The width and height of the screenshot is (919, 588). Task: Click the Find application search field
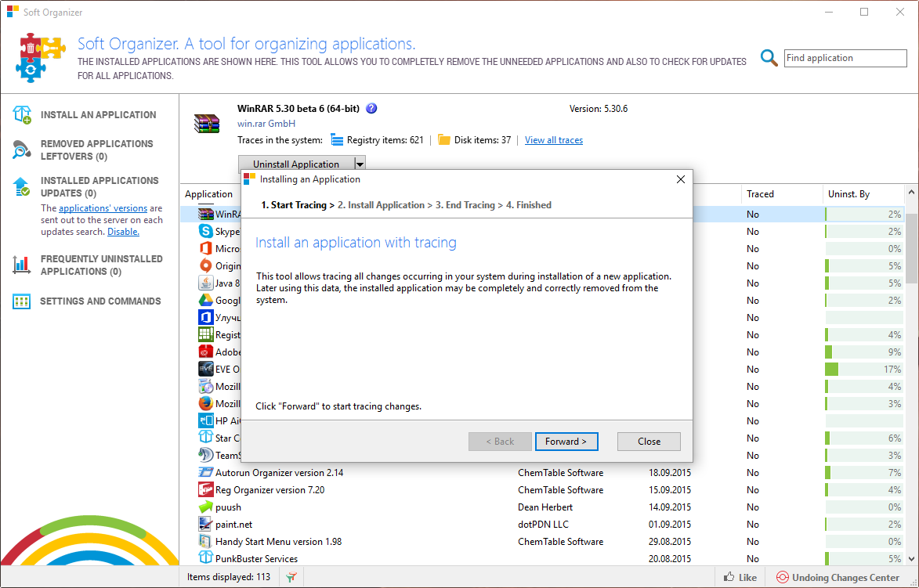point(845,58)
